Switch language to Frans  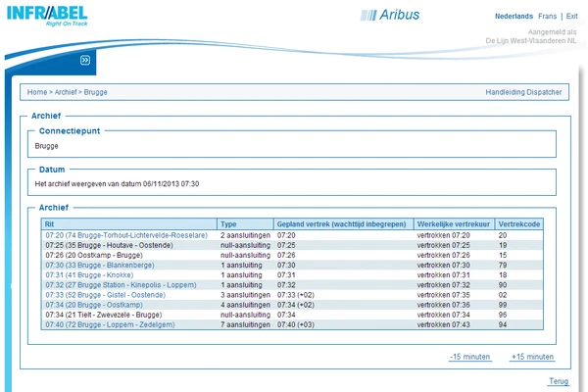(x=547, y=16)
